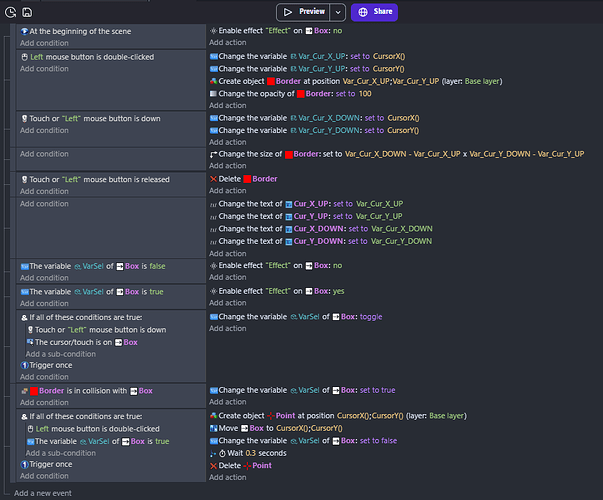Click the move icon beside 'Move Box'

(x=214, y=428)
